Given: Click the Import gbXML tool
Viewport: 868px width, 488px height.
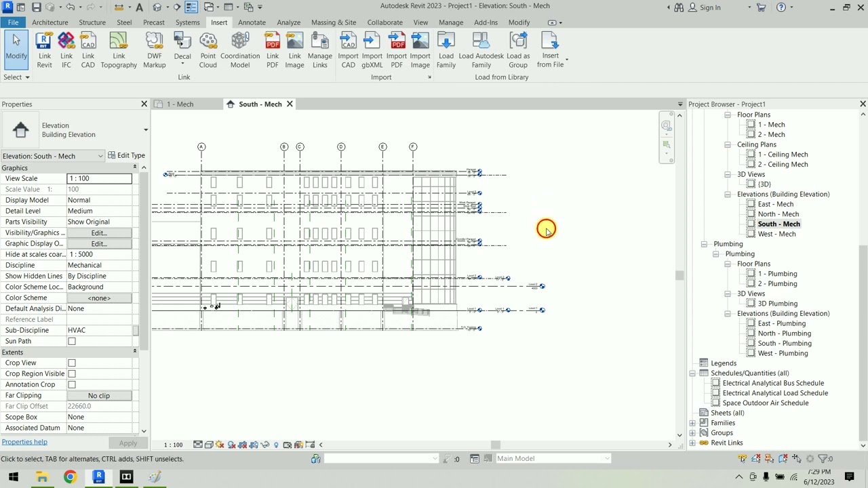Looking at the screenshot, I should point(372,49).
